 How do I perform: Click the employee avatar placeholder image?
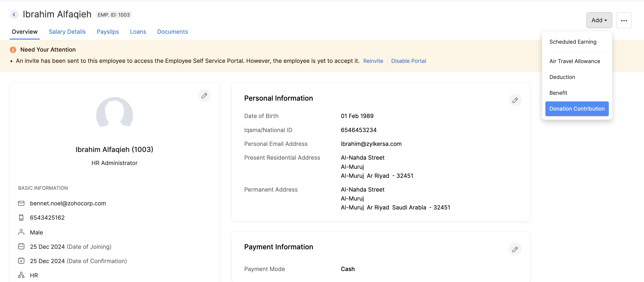tap(114, 114)
